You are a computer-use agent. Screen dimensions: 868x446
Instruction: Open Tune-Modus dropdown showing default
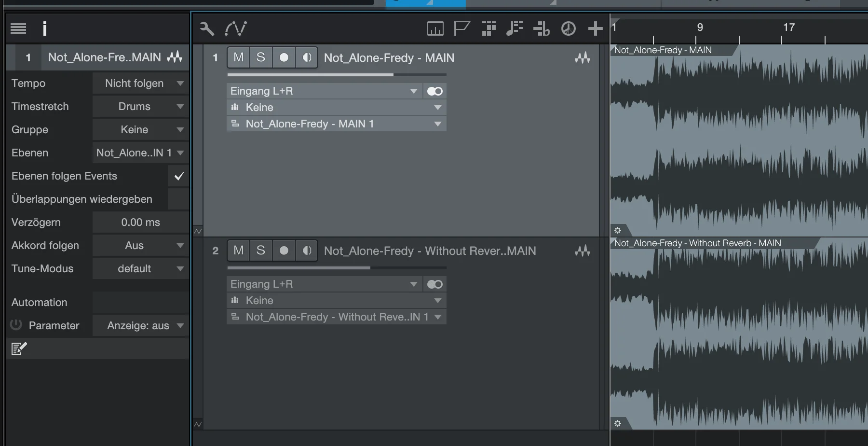coord(141,269)
